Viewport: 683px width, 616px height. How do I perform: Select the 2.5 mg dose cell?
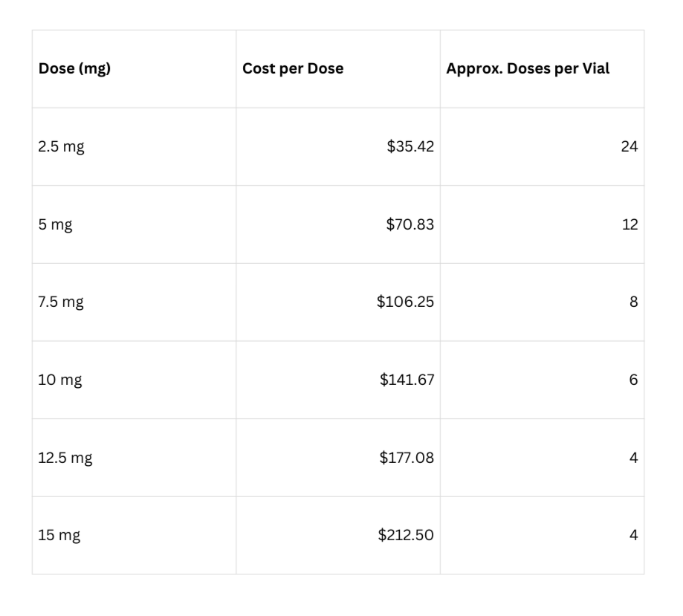click(135, 147)
